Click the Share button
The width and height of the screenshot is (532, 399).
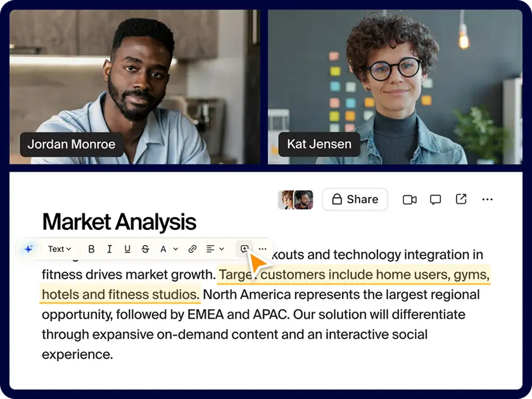(x=355, y=199)
